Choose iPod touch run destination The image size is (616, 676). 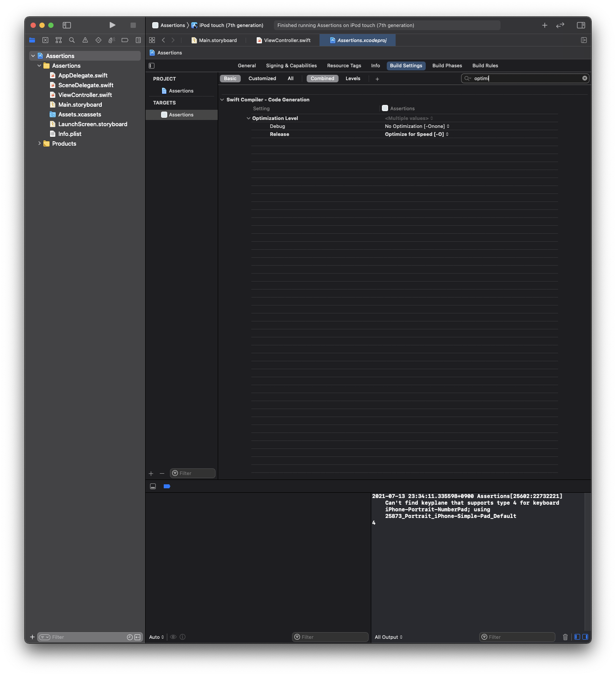click(227, 25)
